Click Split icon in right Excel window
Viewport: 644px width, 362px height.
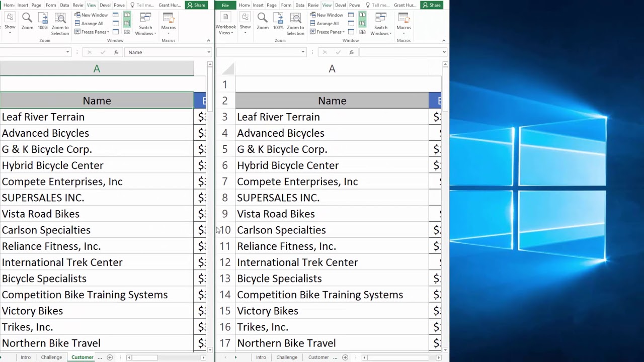[x=351, y=15]
